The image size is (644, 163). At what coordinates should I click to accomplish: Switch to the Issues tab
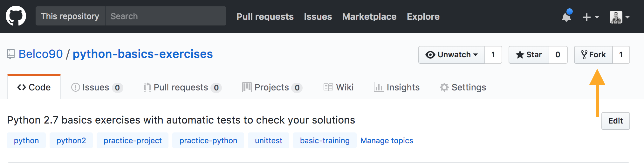coord(97,87)
